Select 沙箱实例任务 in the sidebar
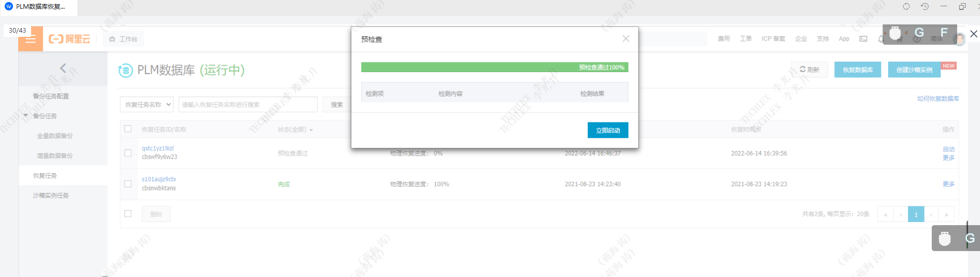The image size is (980, 277). [51, 196]
